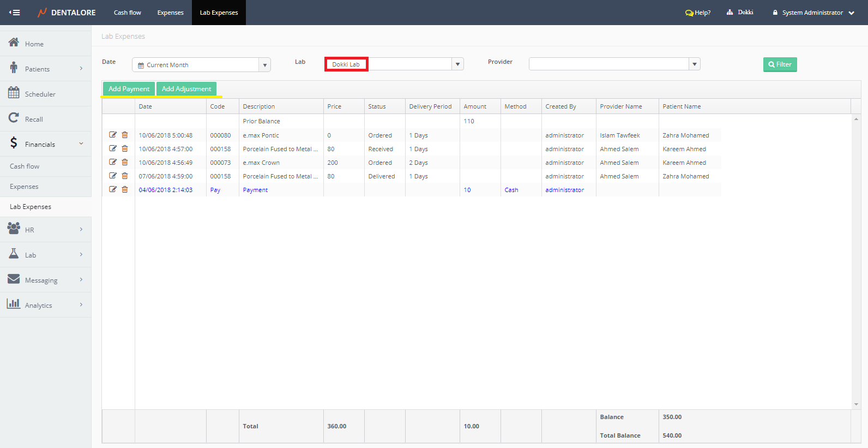Screen dimensions: 868x448
Task: Click trash icon on the Payment row
Action: pyautogui.click(x=125, y=189)
